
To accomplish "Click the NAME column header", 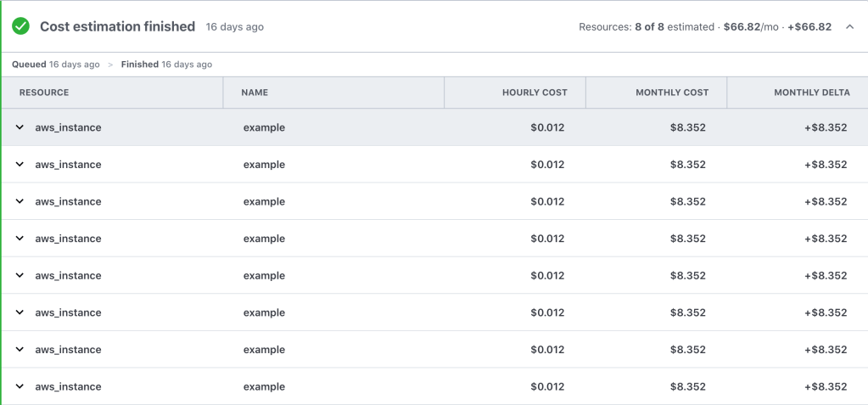I will 255,93.
